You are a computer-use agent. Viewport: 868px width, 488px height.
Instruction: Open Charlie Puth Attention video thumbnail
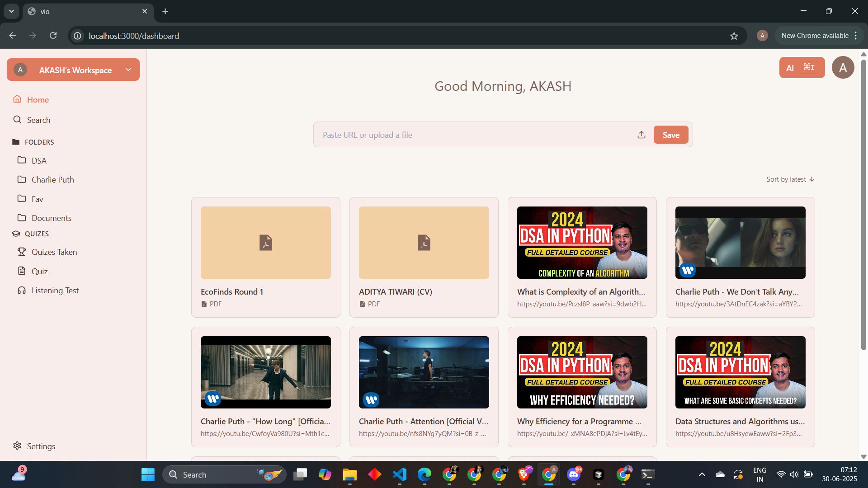tap(424, 372)
